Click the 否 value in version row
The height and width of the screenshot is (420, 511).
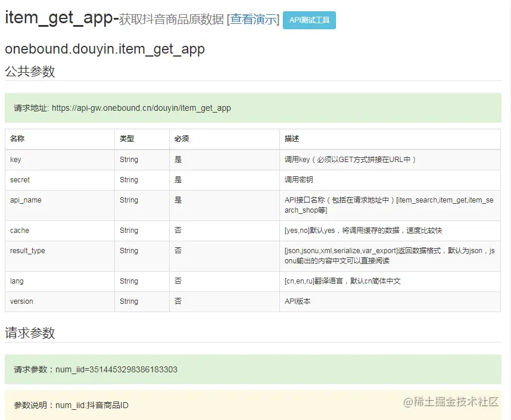point(178,301)
